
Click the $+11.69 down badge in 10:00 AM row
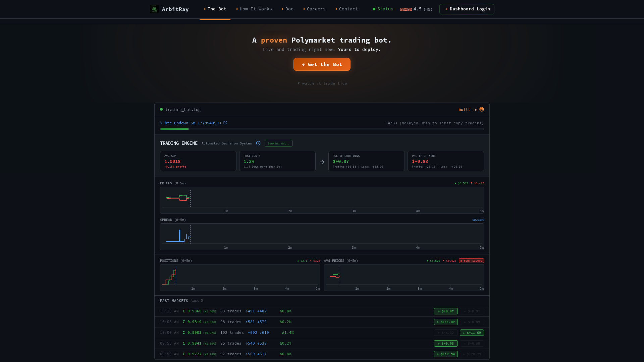pos(472,333)
